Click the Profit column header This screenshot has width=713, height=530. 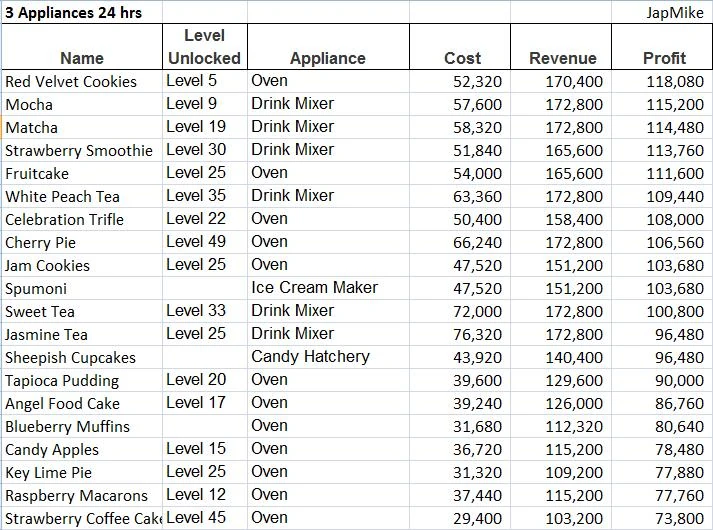662,46
